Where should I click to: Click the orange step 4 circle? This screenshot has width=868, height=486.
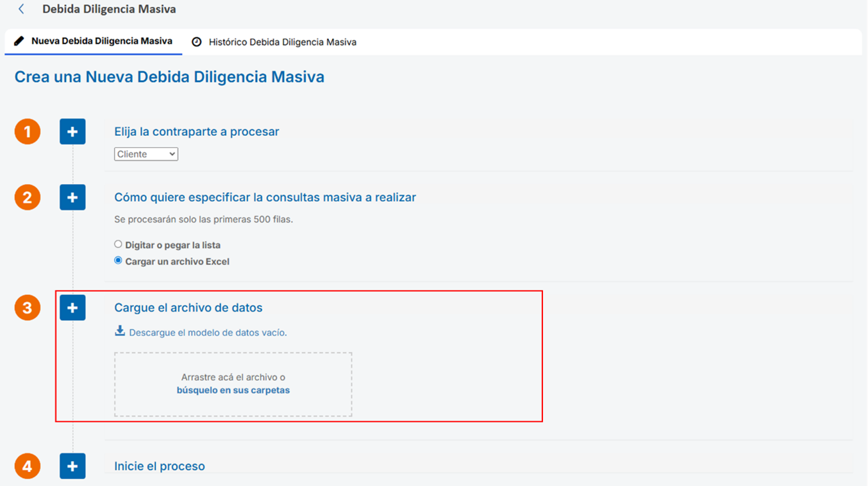point(27,465)
